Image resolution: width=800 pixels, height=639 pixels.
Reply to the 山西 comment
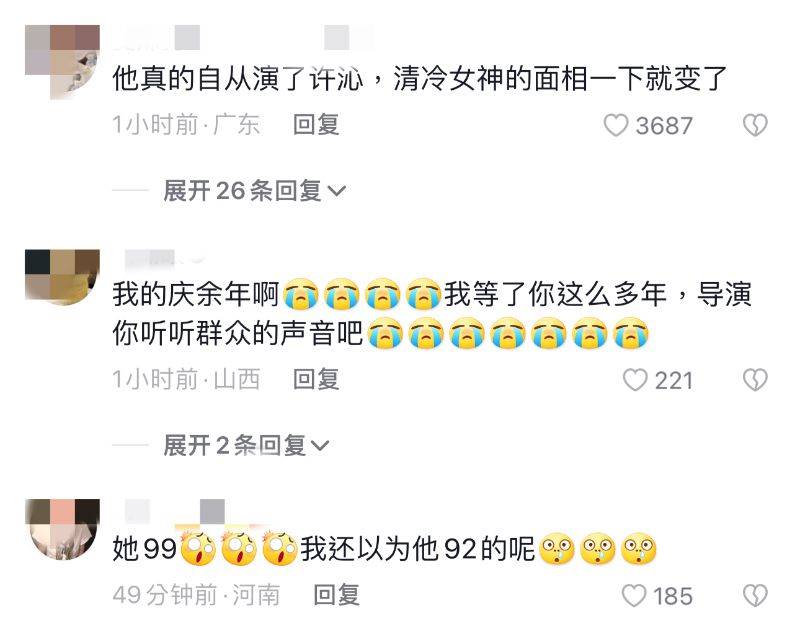coord(316,380)
